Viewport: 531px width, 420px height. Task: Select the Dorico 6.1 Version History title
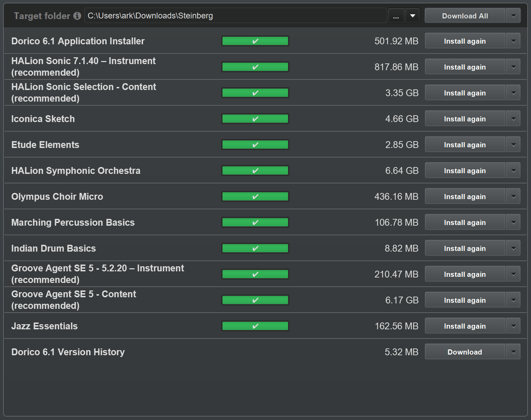68,352
